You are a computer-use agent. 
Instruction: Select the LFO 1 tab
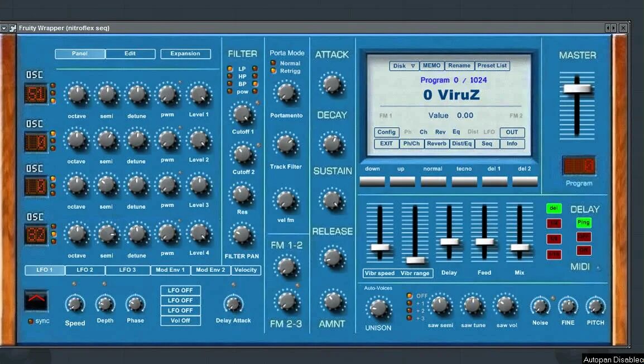tap(44, 270)
